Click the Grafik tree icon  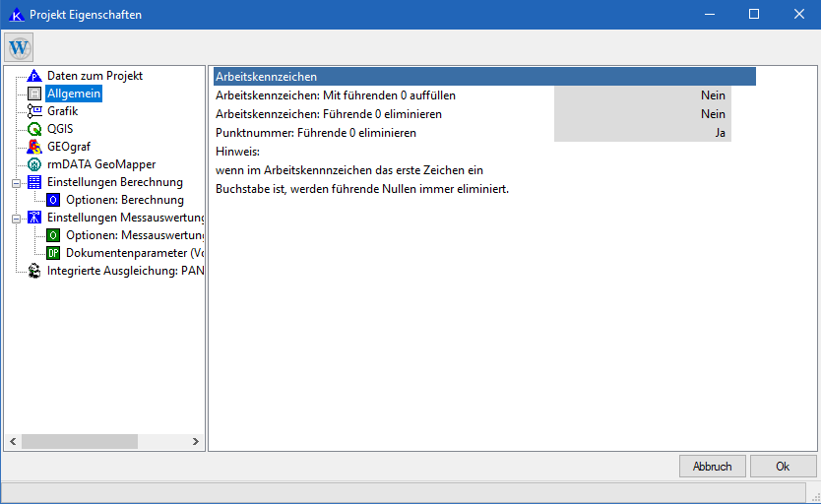click(34, 111)
